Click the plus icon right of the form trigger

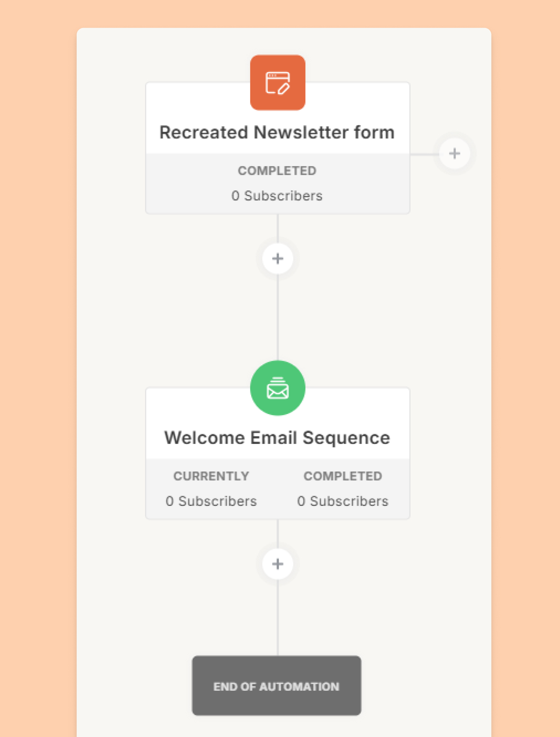point(454,153)
